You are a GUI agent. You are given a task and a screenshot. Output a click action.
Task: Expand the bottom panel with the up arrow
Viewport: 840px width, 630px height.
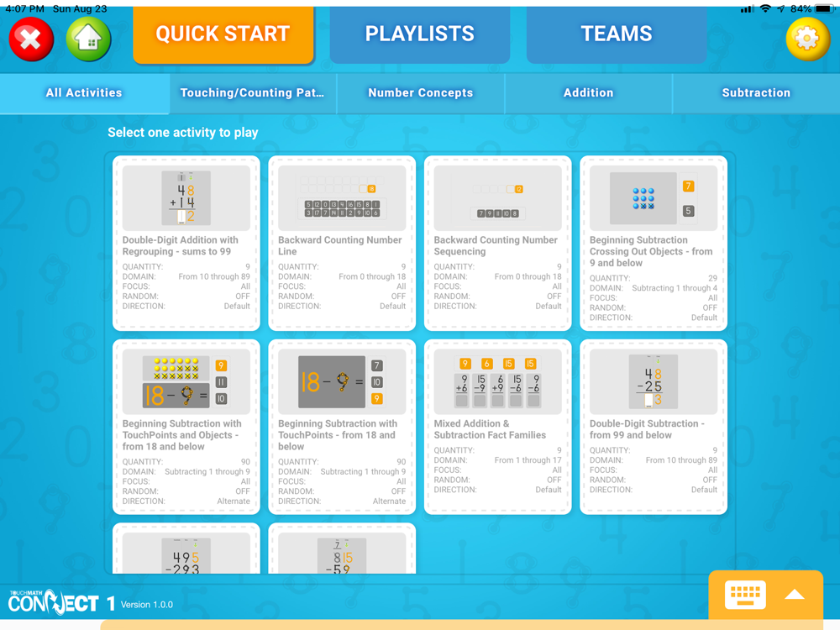click(x=795, y=595)
